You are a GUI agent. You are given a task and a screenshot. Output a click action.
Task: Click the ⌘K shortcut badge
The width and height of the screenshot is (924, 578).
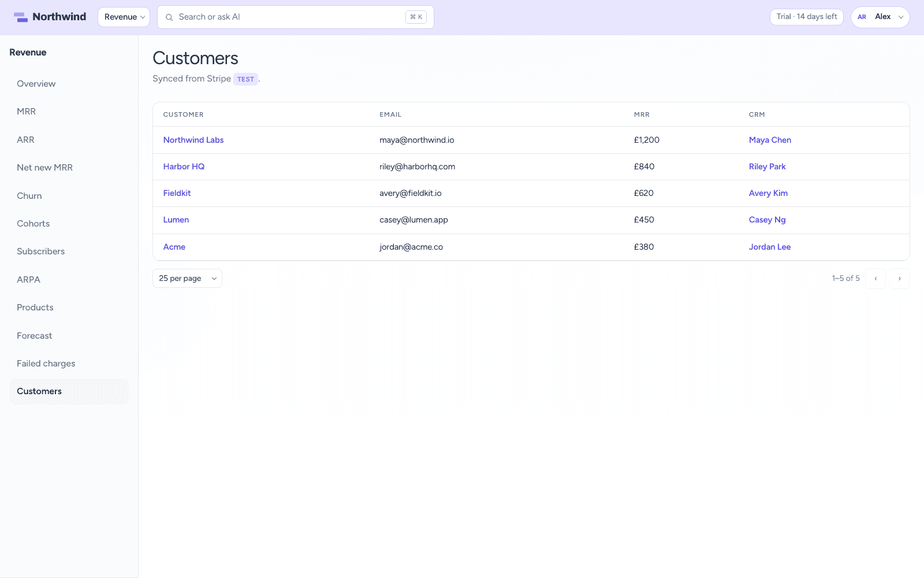click(x=416, y=17)
